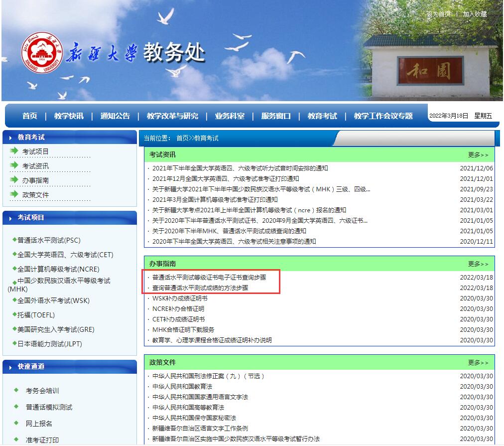
Task: Click green arrow icon beside 考试项目
Action: (x=14, y=151)
